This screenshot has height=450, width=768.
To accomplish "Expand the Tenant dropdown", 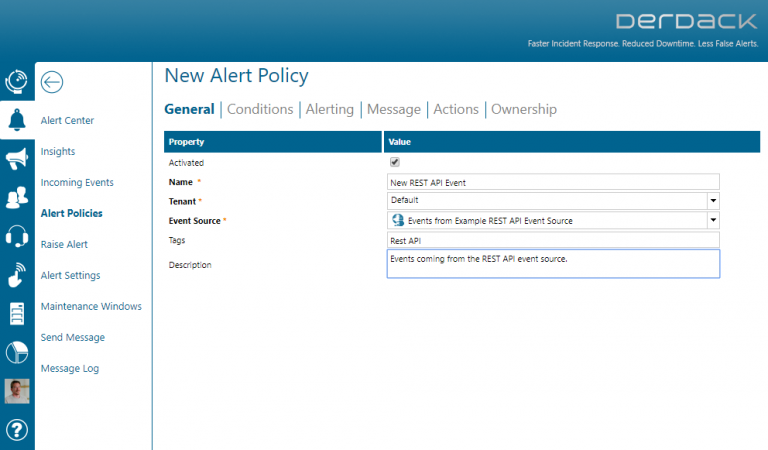I will [713, 201].
